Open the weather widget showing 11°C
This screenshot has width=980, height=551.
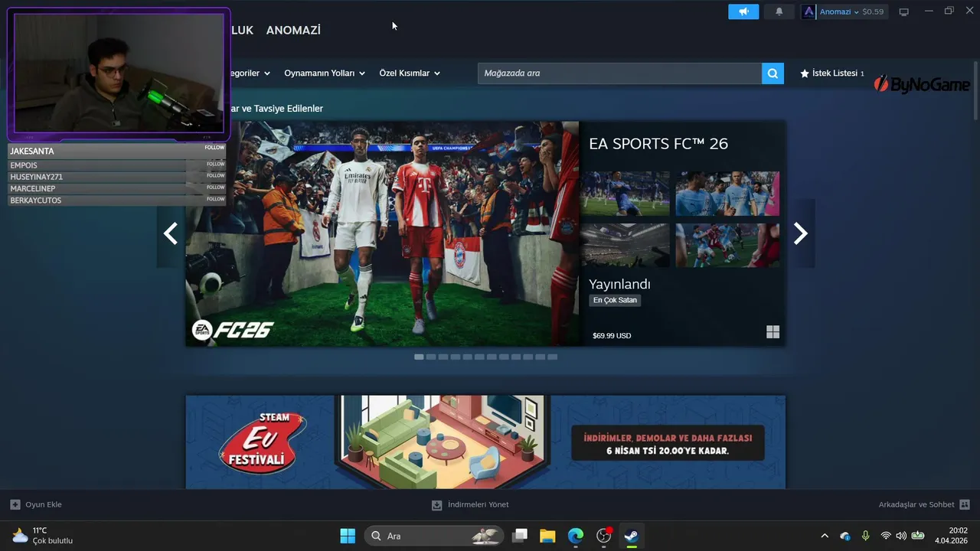click(x=43, y=536)
